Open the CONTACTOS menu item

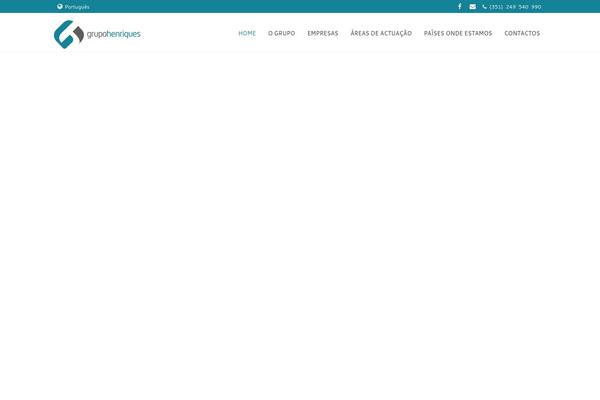click(x=522, y=33)
